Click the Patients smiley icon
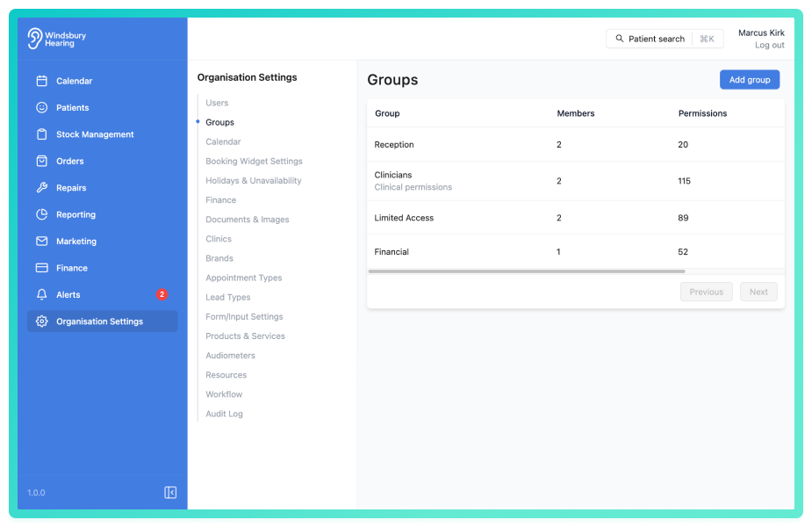This screenshot has height=527, width=812. (42, 107)
